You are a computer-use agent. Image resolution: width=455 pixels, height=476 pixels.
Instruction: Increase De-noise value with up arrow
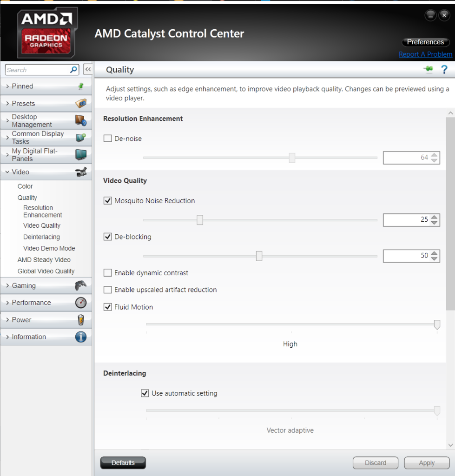coord(435,154)
